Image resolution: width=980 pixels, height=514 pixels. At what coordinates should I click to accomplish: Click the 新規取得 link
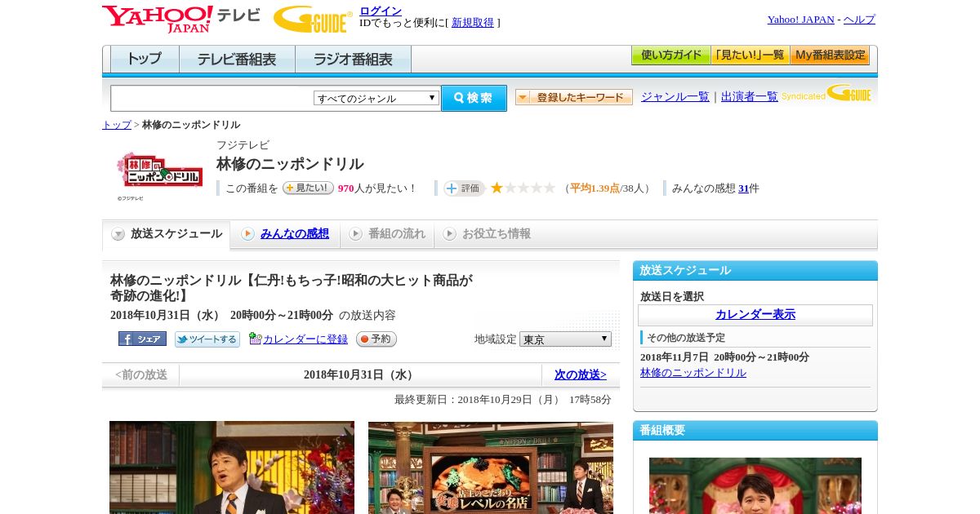point(473,23)
